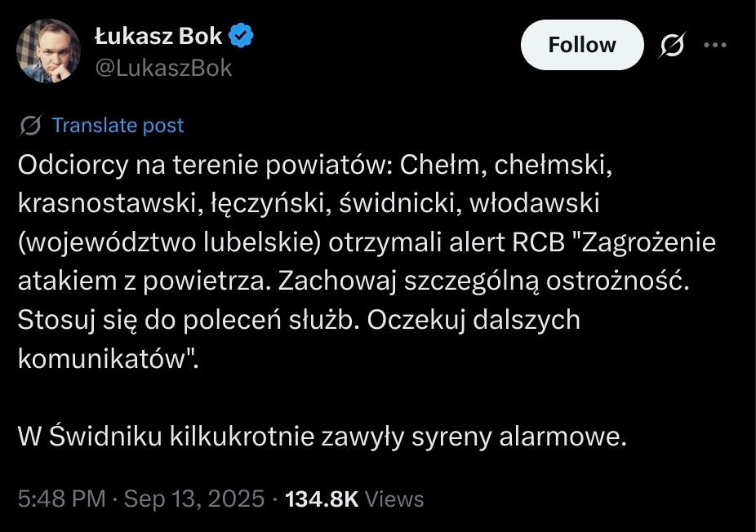Click the slashed-circle icon beside Translate post

(x=33, y=126)
